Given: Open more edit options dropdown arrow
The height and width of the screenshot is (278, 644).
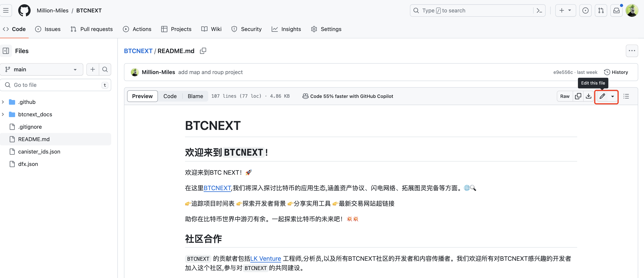Looking at the screenshot, I should click(x=612, y=96).
